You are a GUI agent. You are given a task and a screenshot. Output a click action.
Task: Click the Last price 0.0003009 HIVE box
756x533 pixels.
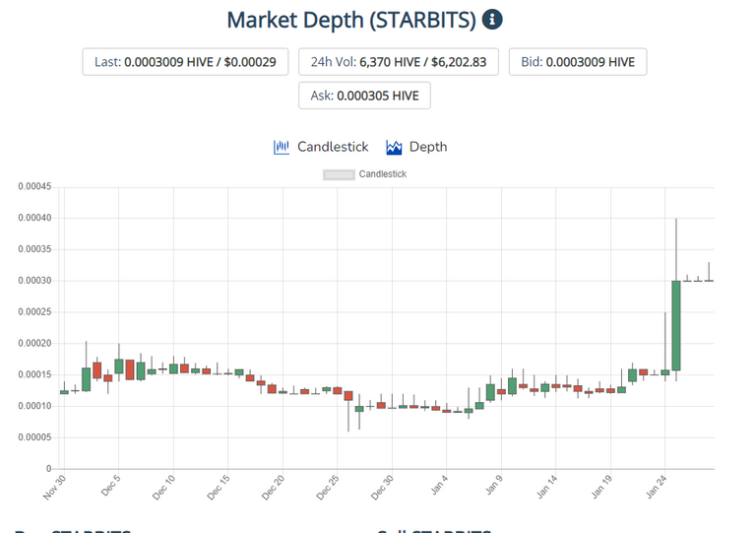[185, 62]
